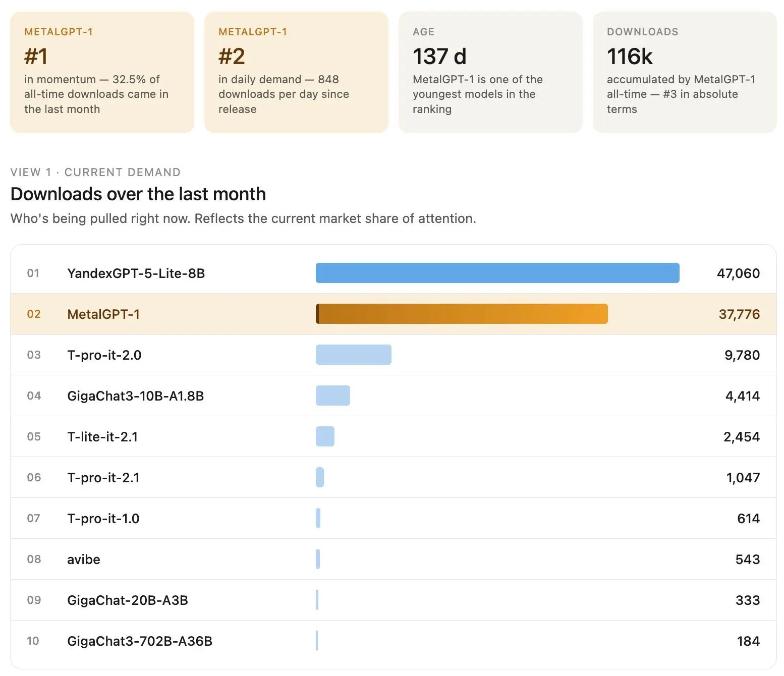Select the light-blue bar for T-pro-it-2.0

(354, 355)
